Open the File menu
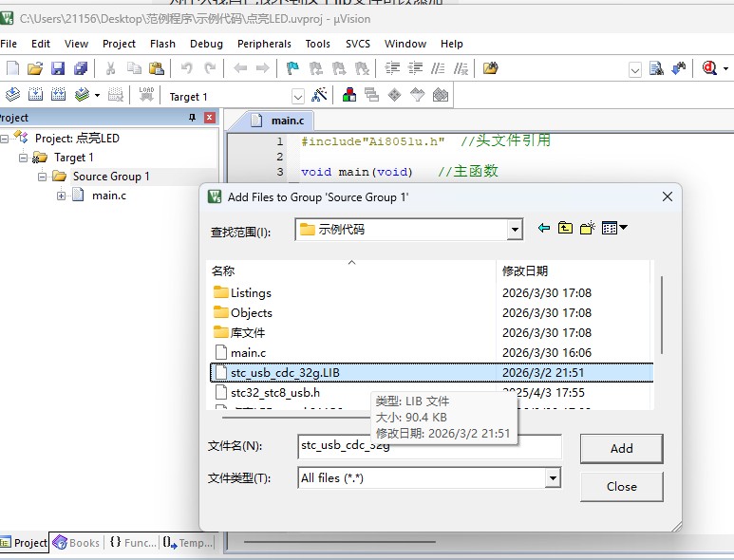The width and height of the screenshot is (734, 560). pos(9,44)
